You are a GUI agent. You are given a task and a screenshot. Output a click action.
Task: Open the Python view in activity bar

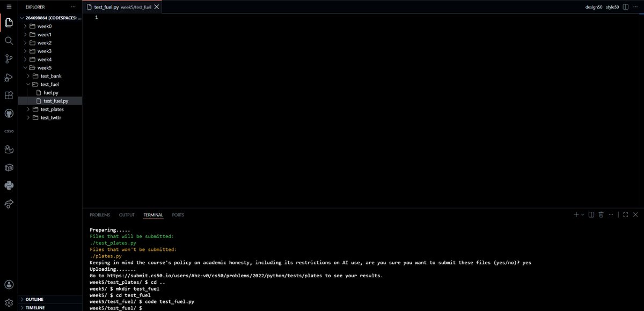[x=9, y=186]
